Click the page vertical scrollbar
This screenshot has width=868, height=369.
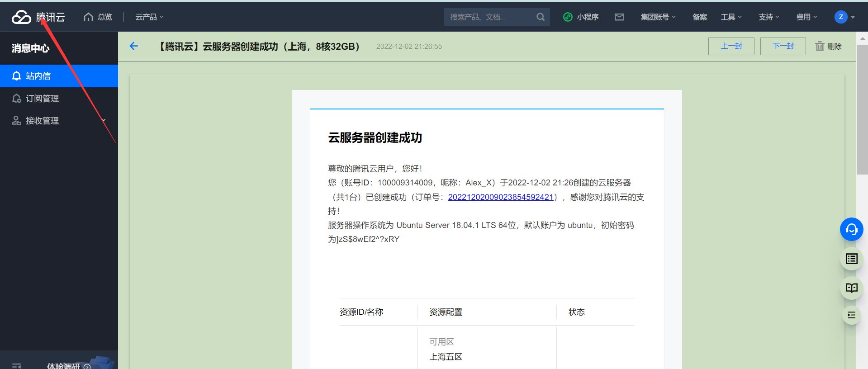pos(862,109)
